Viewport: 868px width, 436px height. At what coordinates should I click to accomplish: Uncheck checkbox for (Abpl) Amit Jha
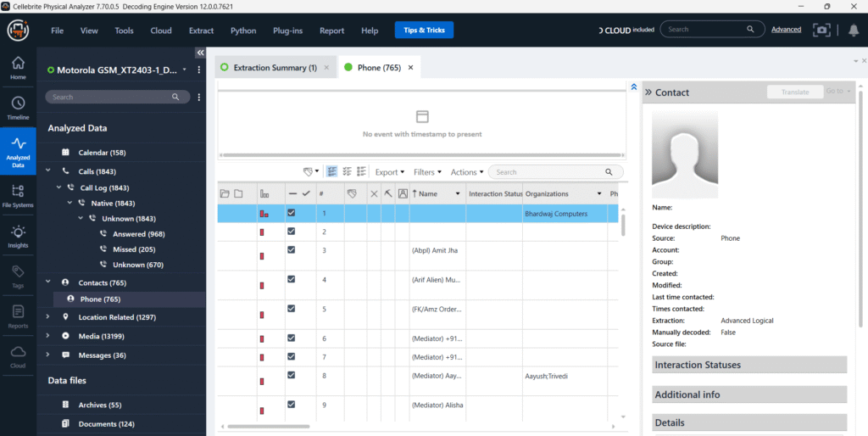point(292,249)
